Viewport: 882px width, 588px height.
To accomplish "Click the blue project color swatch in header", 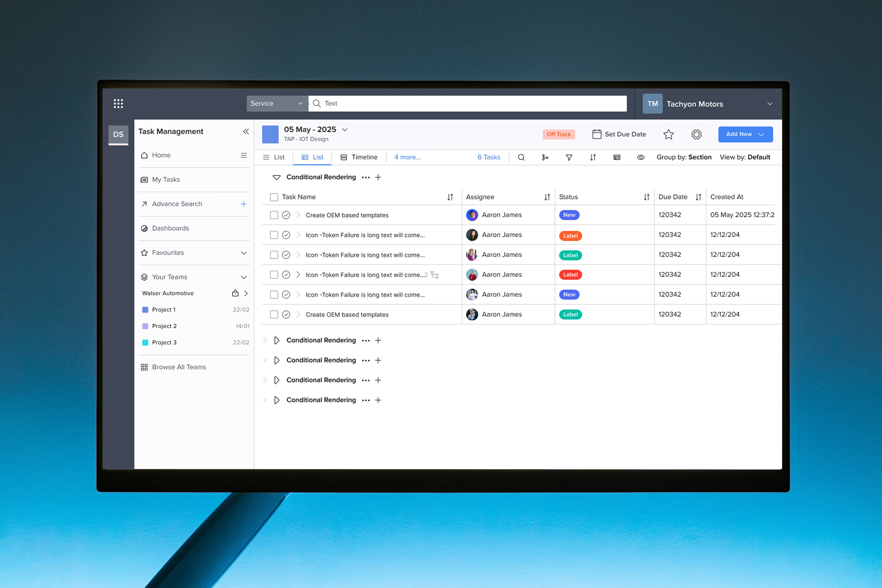I will click(270, 134).
